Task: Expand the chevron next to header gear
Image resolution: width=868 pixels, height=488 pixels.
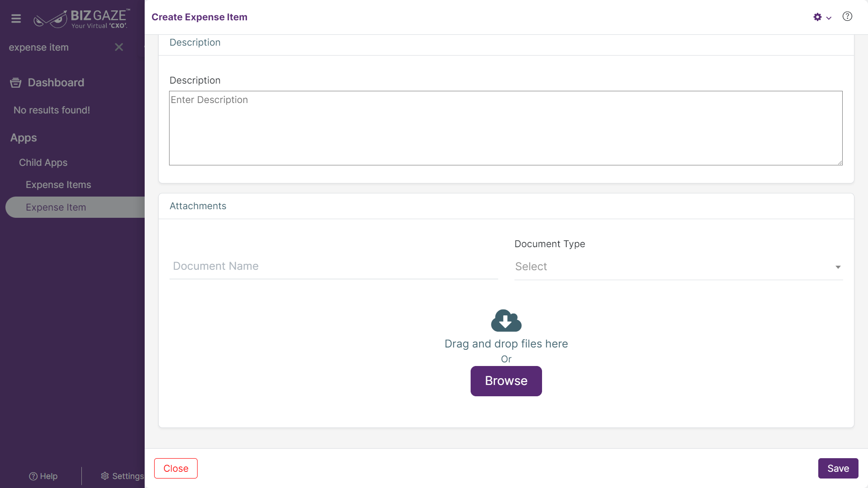Action: coord(829,18)
